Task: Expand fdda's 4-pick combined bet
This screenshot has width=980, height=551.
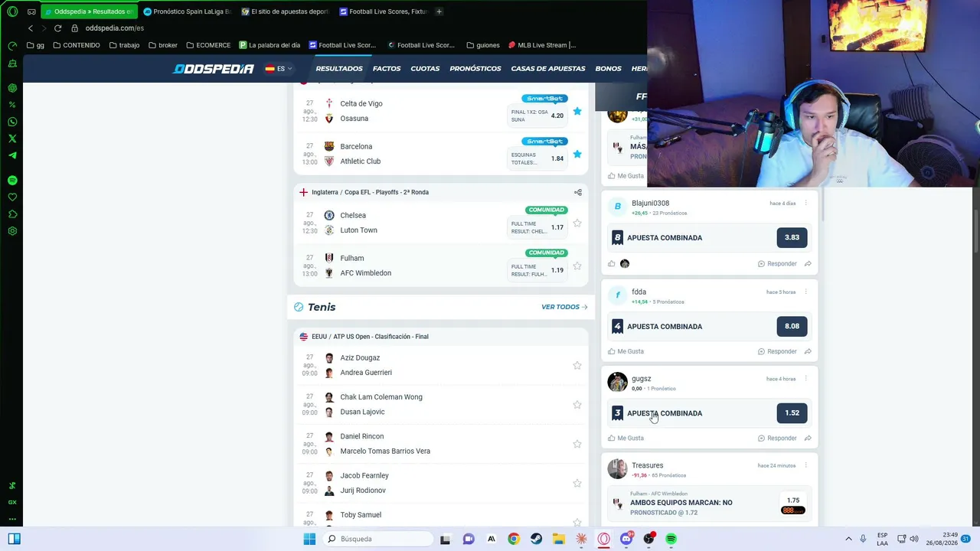Action: [x=708, y=327]
